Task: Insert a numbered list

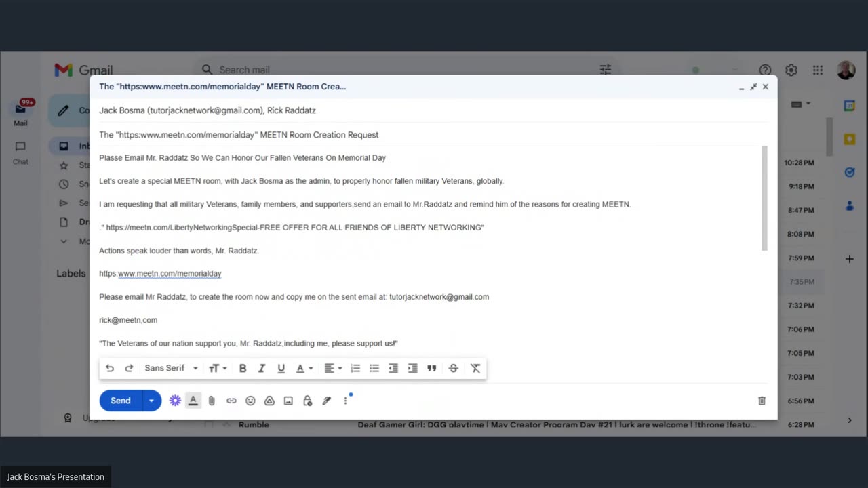Action: [355, 368]
